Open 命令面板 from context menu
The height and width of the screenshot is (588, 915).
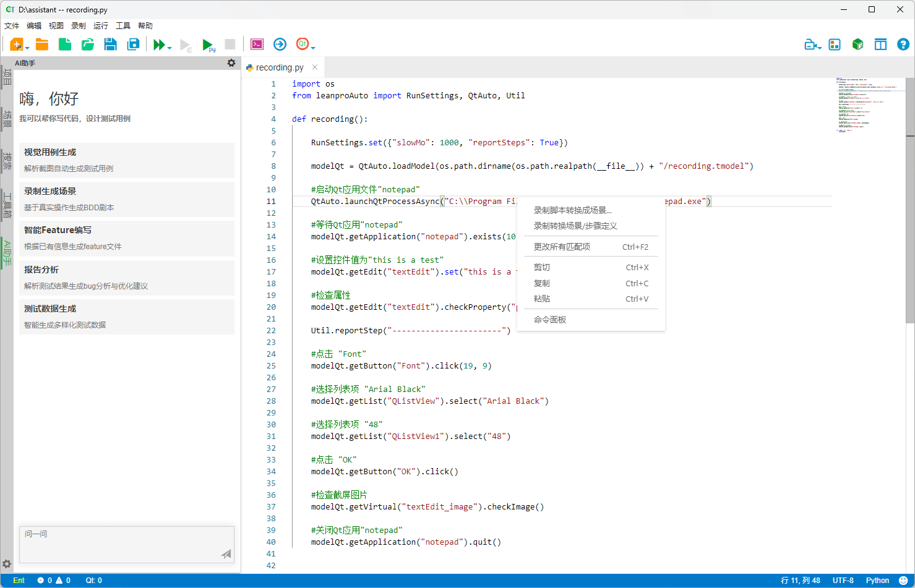tap(591, 320)
